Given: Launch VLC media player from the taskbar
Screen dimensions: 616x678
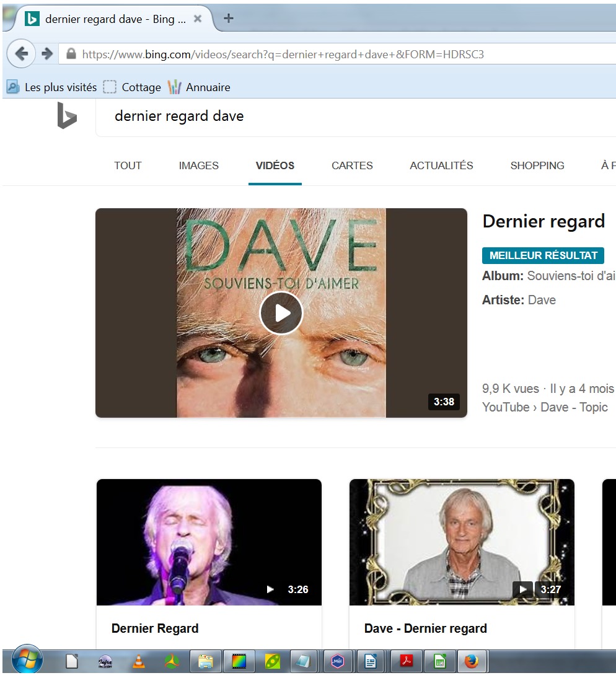Looking at the screenshot, I should (138, 661).
